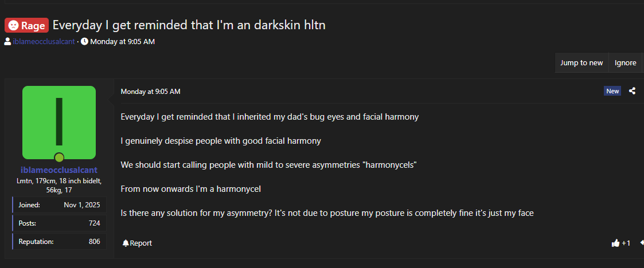The image size is (644, 268).
Task: Open iblameocclusalcant username in the post sidebar
Action: (x=58, y=170)
